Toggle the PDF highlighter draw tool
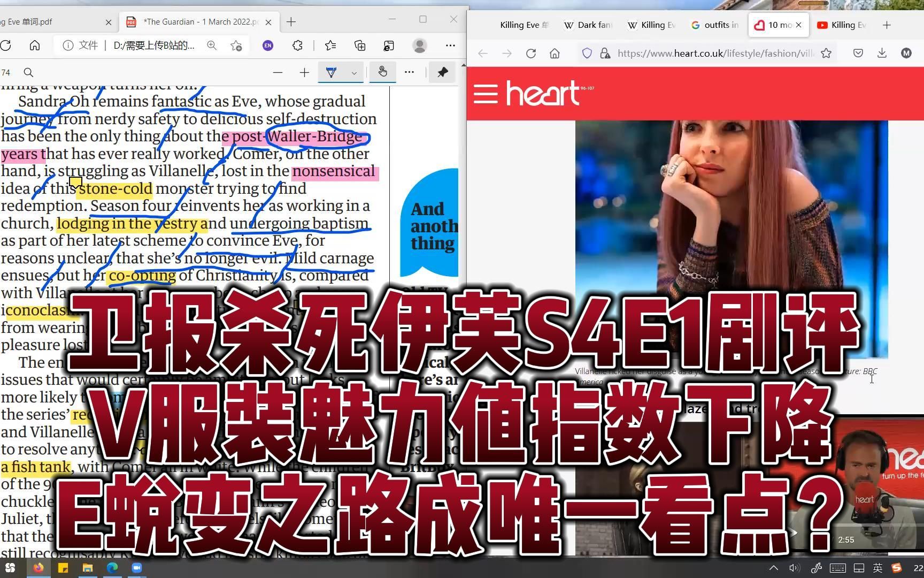 tap(332, 72)
